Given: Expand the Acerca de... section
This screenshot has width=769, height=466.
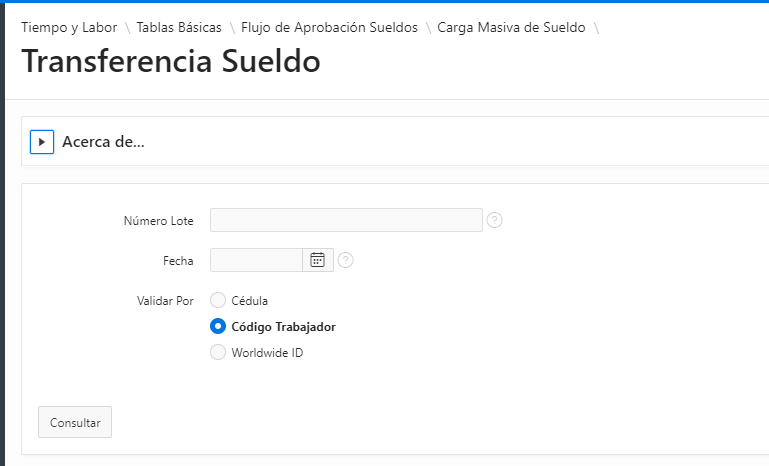Looking at the screenshot, I should click(x=42, y=142).
